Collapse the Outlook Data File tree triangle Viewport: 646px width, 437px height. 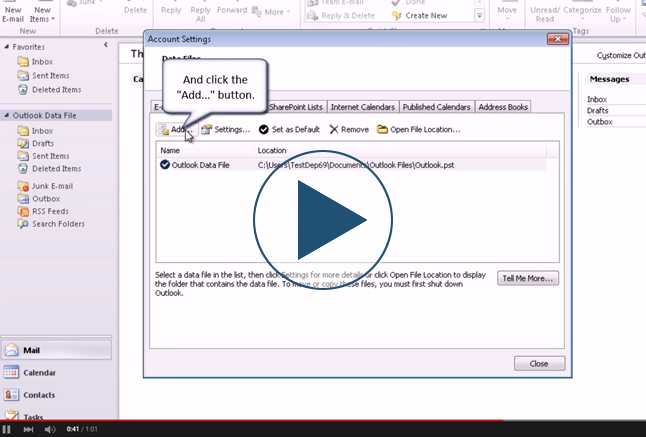click(7, 115)
